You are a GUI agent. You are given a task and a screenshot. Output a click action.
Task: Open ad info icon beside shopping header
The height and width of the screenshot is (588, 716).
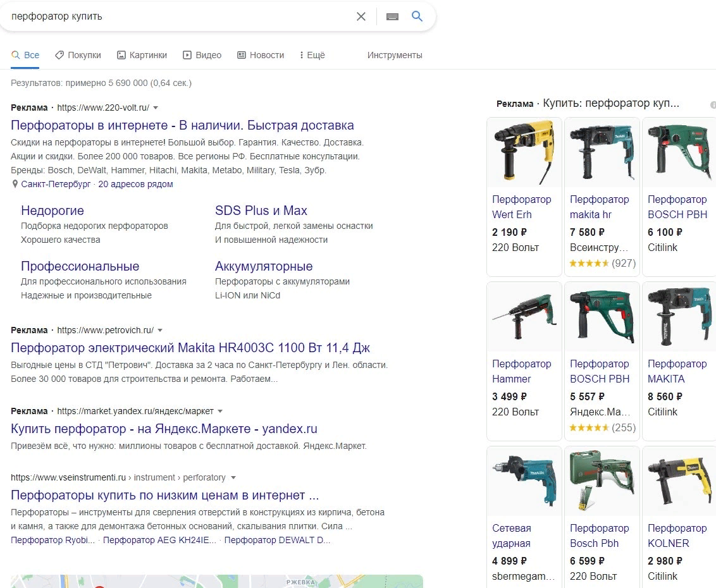(x=713, y=104)
